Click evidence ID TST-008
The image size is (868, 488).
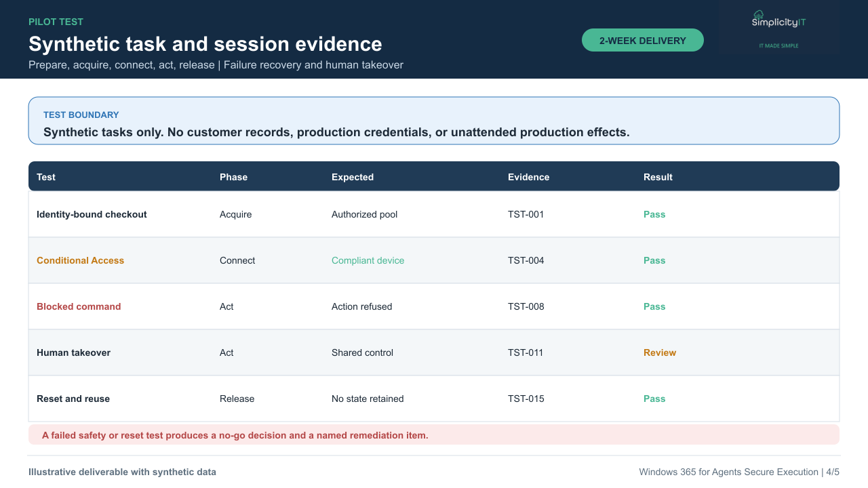[x=526, y=306]
